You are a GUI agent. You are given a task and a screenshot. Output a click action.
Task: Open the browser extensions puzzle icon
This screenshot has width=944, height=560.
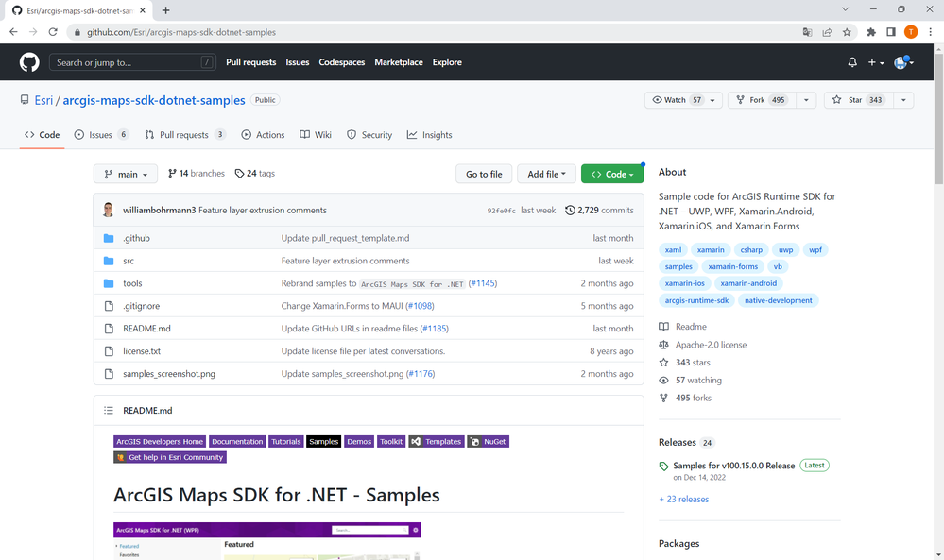(x=871, y=32)
